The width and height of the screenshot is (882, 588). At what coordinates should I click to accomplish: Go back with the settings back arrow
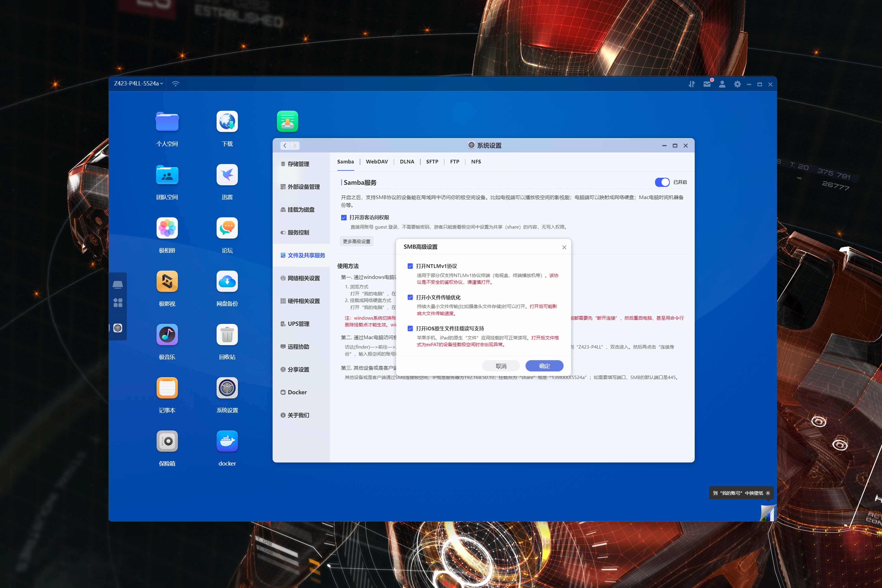pos(285,145)
